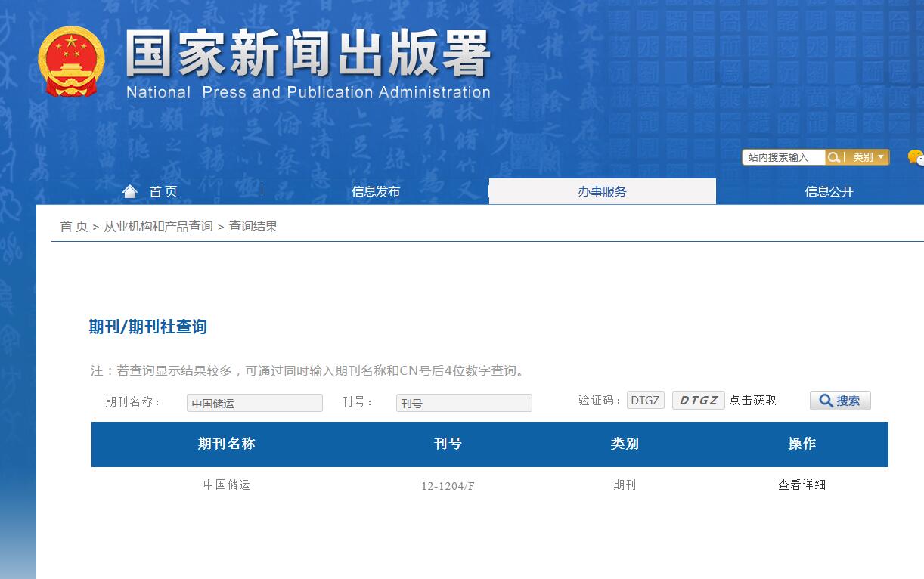Screen dimensions: 924x579
Task: Switch to the 信息发布 tab
Action: click(376, 191)
